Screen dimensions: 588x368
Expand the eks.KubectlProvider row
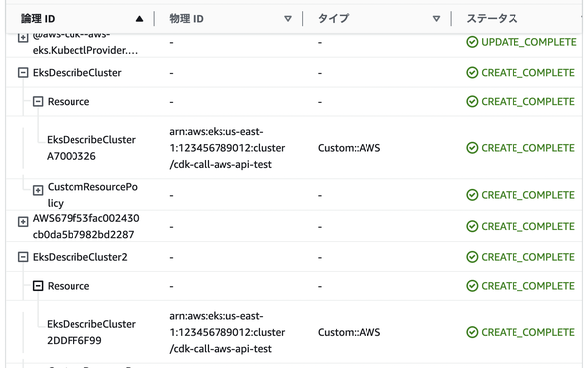point(23,37)
